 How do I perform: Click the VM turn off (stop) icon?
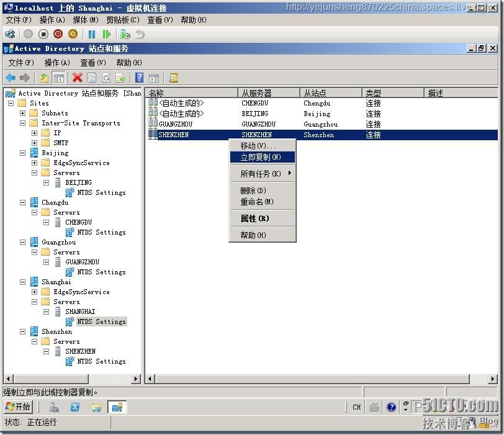43,34
